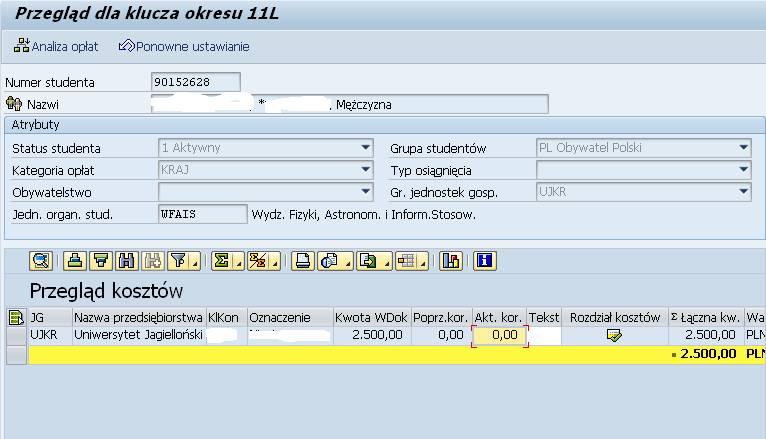
Task: Click the Wydz. Fizyki, Astronom. i Inform.Stosow. text
Action: click(x=363, y=215)
